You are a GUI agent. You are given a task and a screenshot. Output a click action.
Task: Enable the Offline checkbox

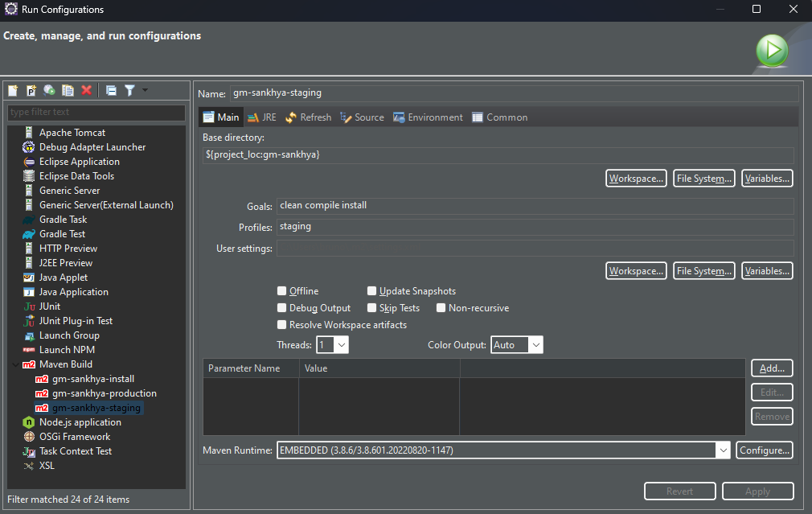click(281, 290)
